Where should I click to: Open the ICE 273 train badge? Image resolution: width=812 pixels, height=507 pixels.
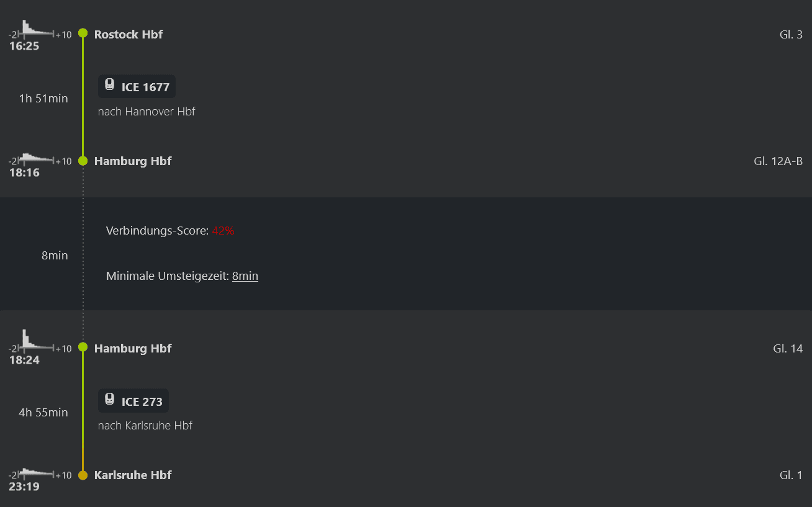[133, 402]
